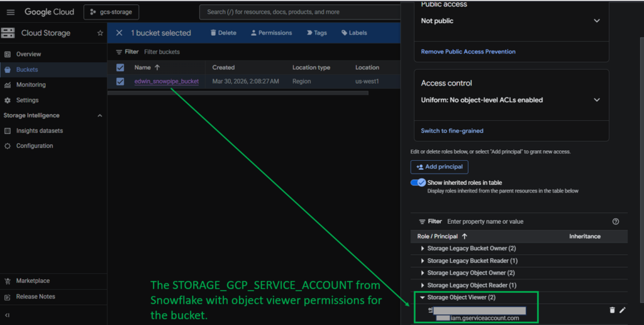Open the permissions filter help icon

(x=615, y=221)
